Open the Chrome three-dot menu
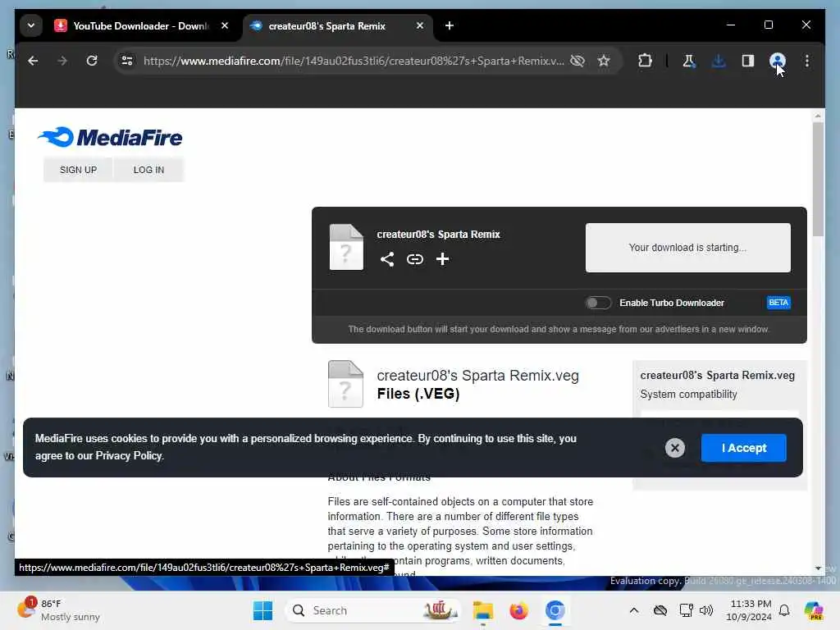This screenshot has width=840, height=630. point(807,61)
